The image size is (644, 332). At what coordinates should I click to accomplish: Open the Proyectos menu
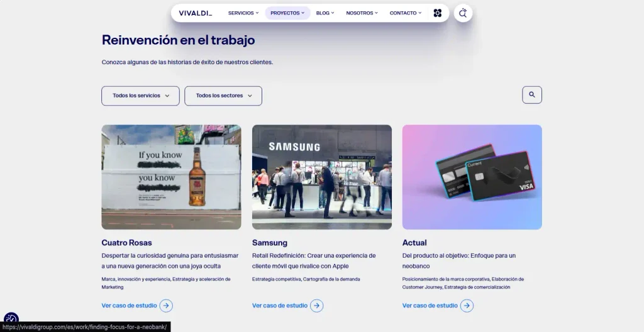click(x=287, y=13)
